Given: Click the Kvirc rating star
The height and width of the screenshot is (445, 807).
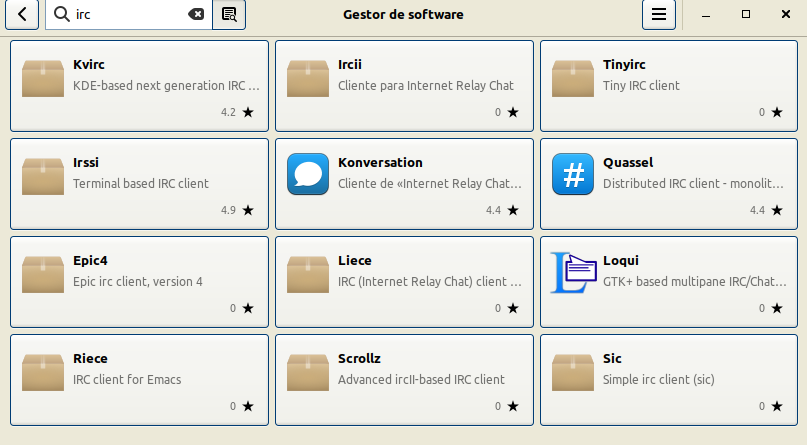Looking at the screenshot, I should tap(248, 112).
